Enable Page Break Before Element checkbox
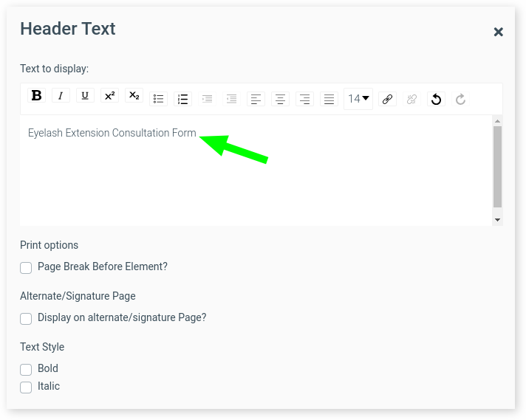526x420 pixels. pyautogui.click(x=26, y=267)
